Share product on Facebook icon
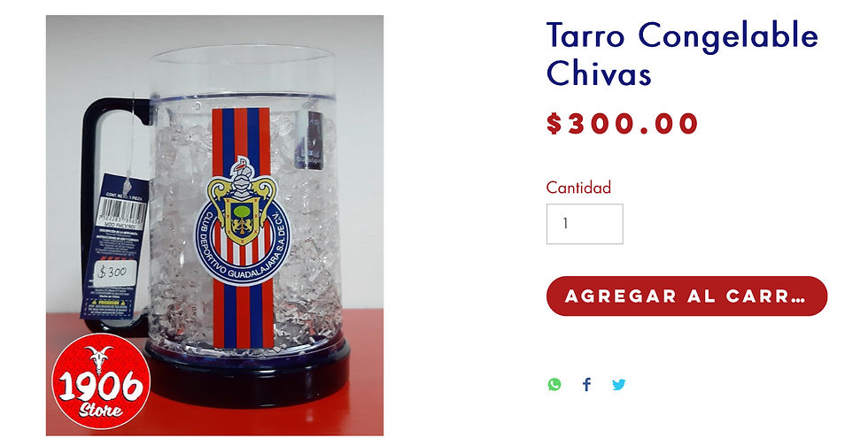868x446 pixels. (586, 384)
